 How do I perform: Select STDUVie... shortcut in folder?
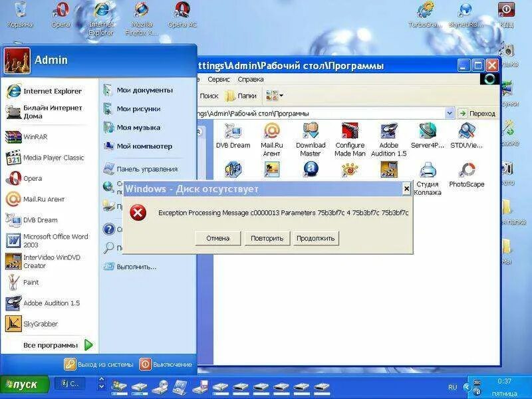467,136
